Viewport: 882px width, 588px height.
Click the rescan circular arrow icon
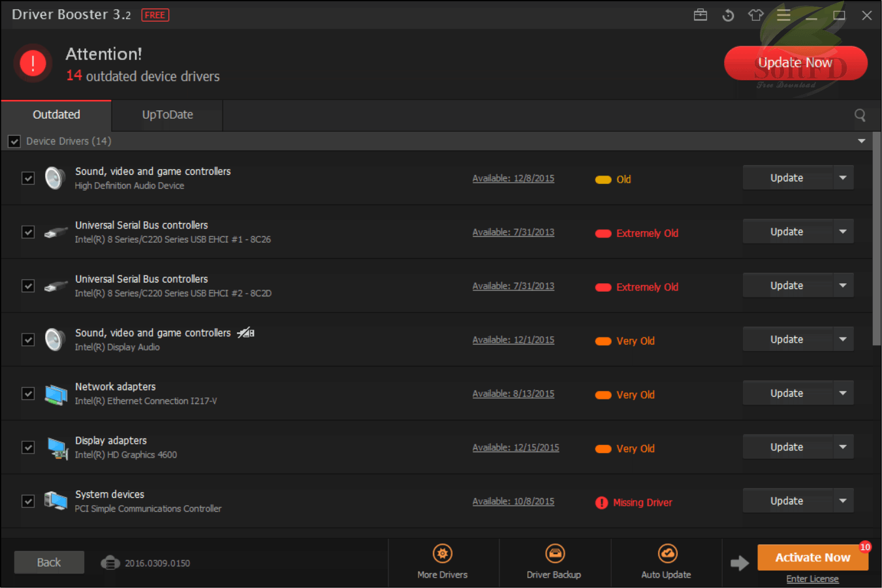tap(728, 14)
